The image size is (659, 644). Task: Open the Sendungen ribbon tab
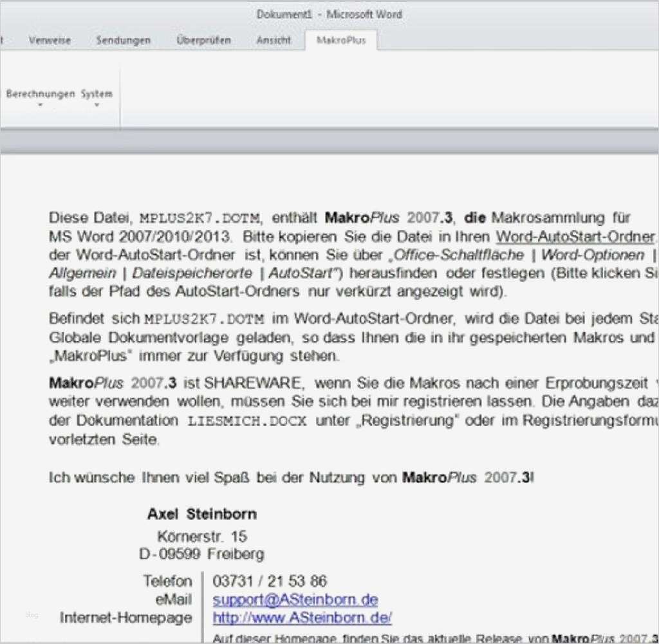(123, 41)
